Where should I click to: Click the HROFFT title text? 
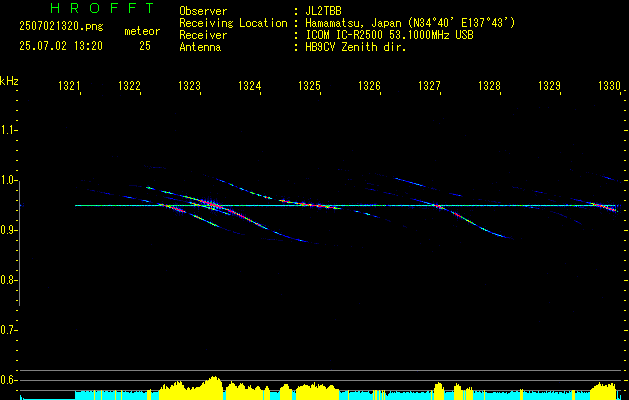102,8
